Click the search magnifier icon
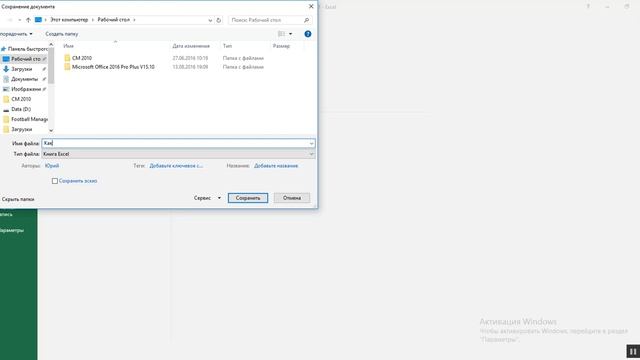Screen dimensions: 640x360 [x=306, y=20]
